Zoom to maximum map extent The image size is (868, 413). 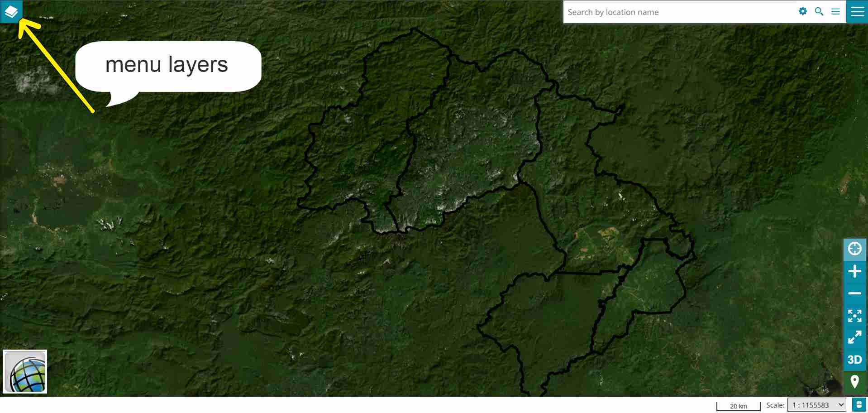(x=854, y=316)
